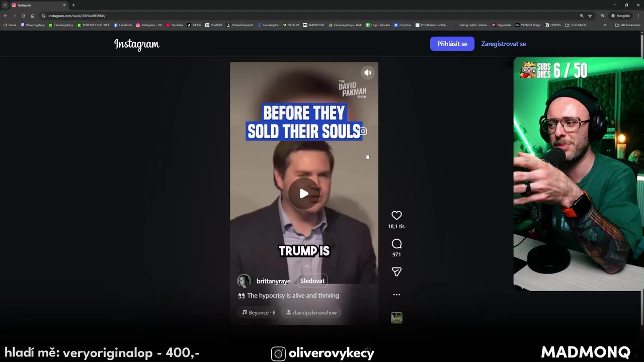Viewport: 644px width, 362px height.
Task: View site information icon in the address bar
Action: click(44, 16)
